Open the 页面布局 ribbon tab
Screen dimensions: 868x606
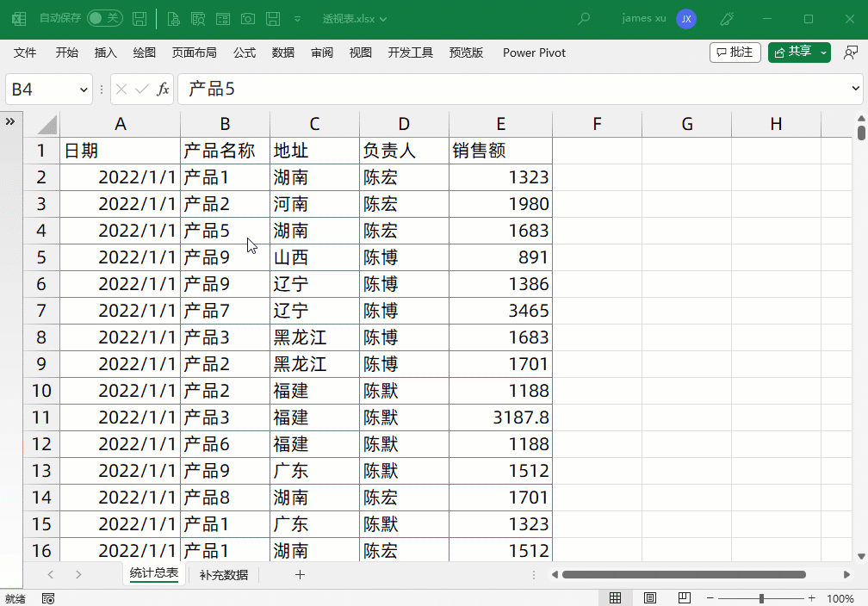point(195,53)
